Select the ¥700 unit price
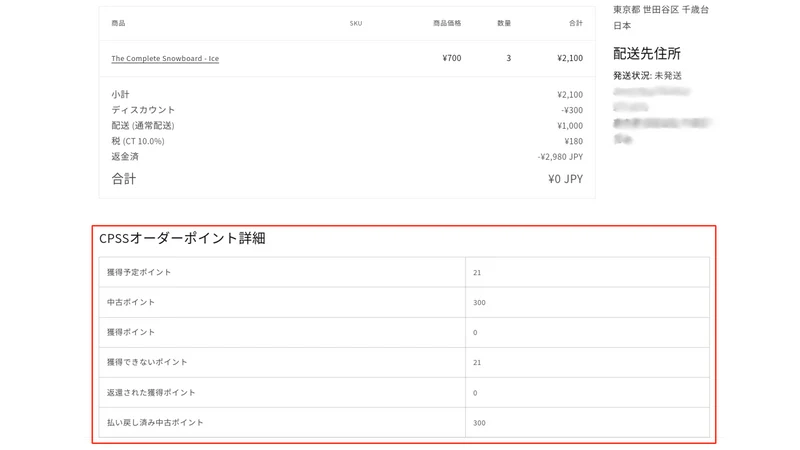 452,58
